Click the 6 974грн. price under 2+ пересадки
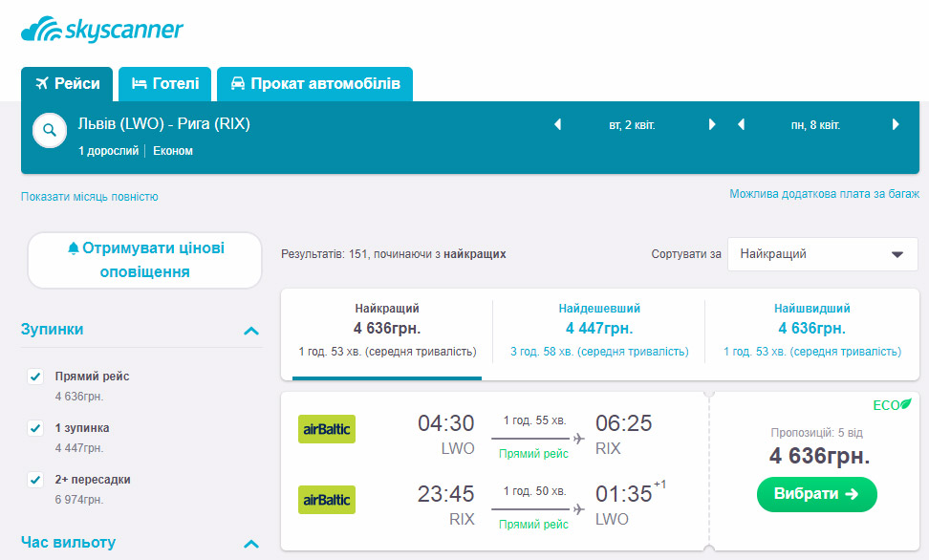Viewport: 929px width, 560px height. (x=79, y=500)
